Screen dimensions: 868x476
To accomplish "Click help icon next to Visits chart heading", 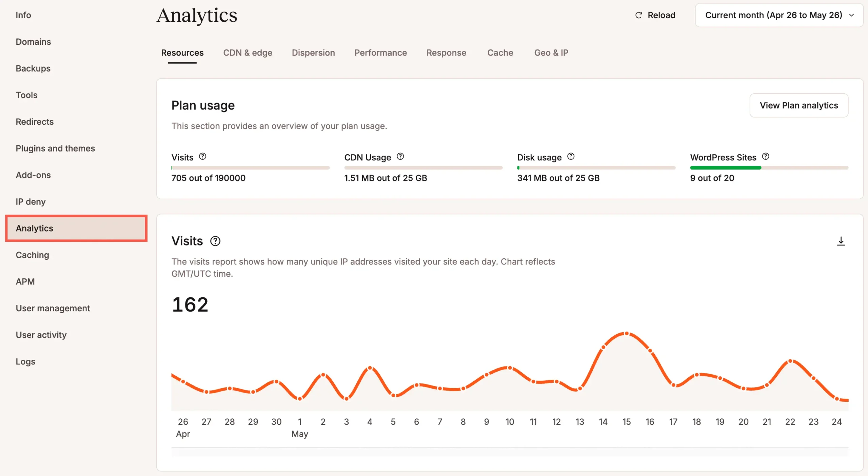I will point(215,241).
